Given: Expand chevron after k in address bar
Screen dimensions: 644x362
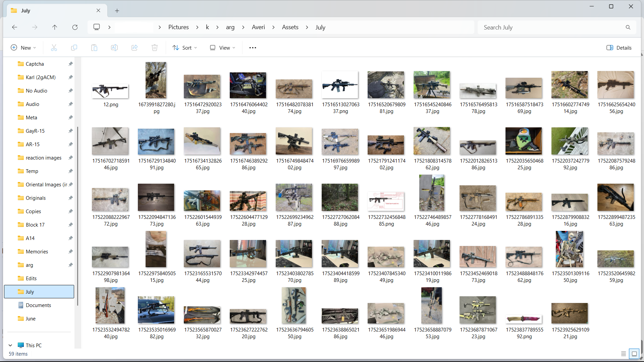Looking at the screenshot, I should (217, 27).
